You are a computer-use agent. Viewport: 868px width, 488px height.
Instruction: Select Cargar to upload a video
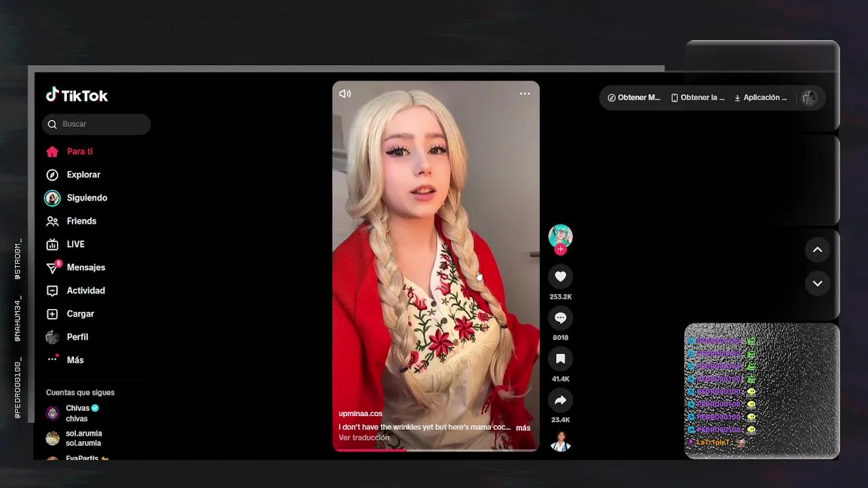(80, 314)
